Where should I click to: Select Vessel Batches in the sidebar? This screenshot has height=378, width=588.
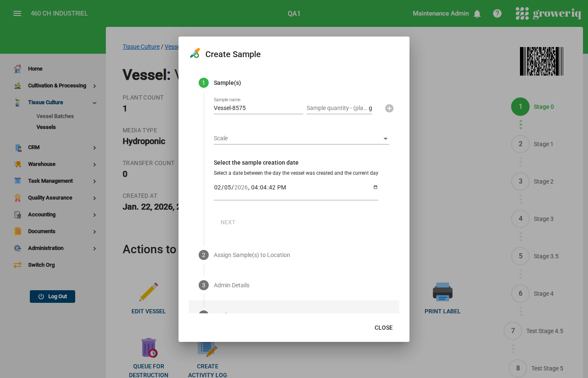pyautogui.click(x=55, y=116)
